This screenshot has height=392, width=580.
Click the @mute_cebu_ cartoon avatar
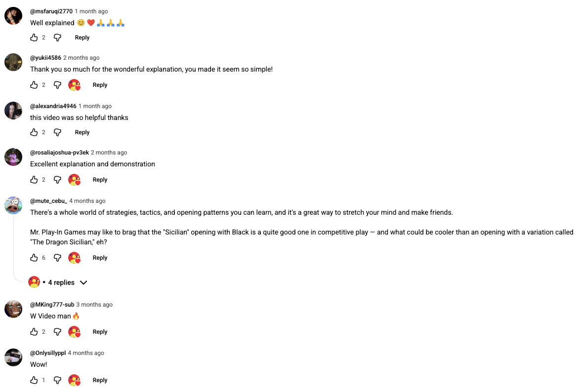pyautogui.click(x=13, y=205)
